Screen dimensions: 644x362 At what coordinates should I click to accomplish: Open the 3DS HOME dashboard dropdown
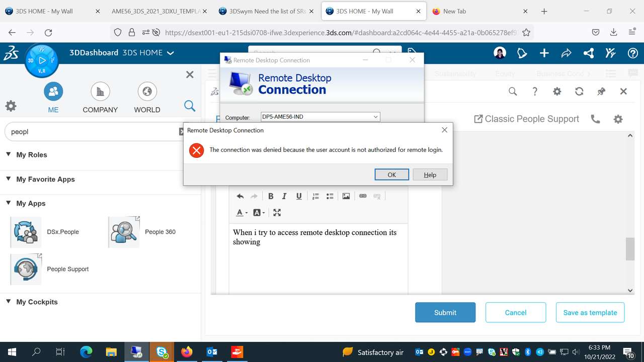[x=171, y=53]
